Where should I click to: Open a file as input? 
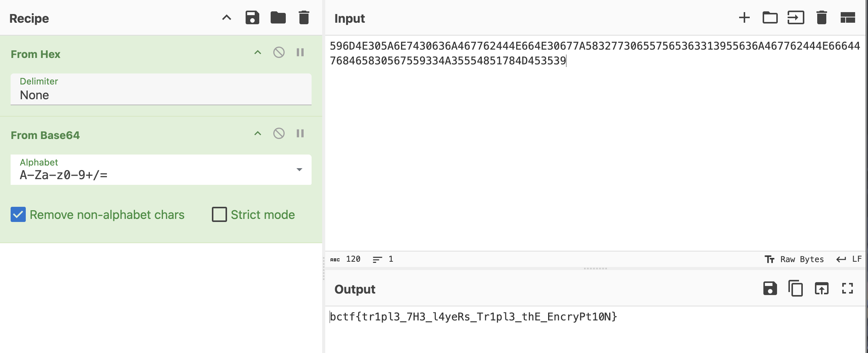[796, 18]
